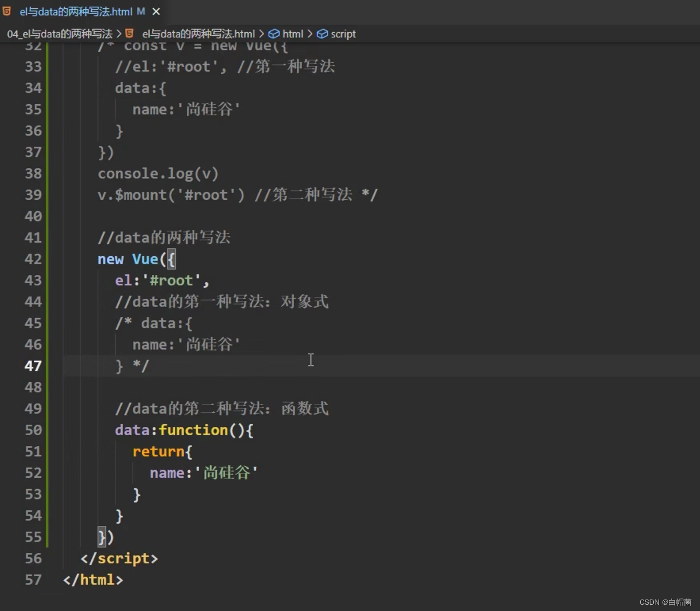Click the '</script>' closing tag
This screenshot has width=700, height=611.
click(119, 558)
